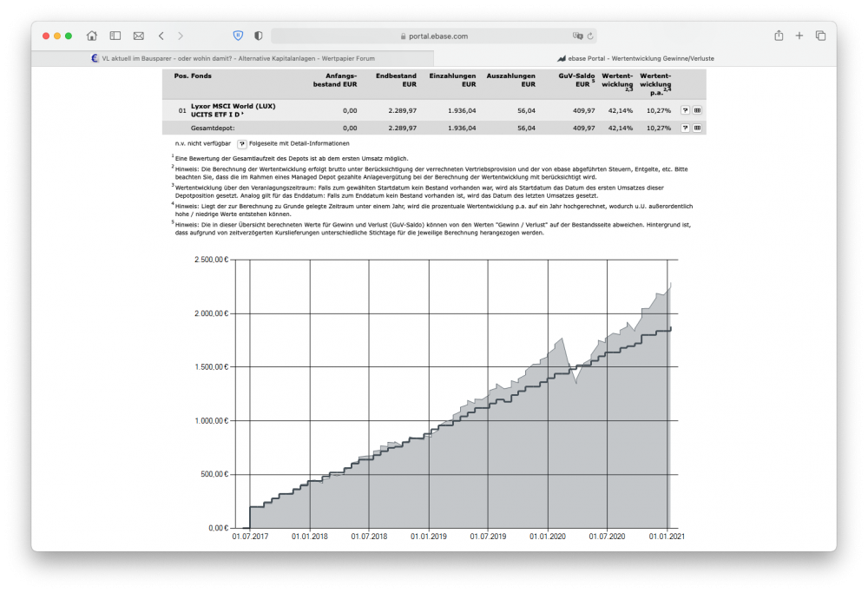Reload the ebase portal page
868x593 pixels.
click(x=590, y=36)
